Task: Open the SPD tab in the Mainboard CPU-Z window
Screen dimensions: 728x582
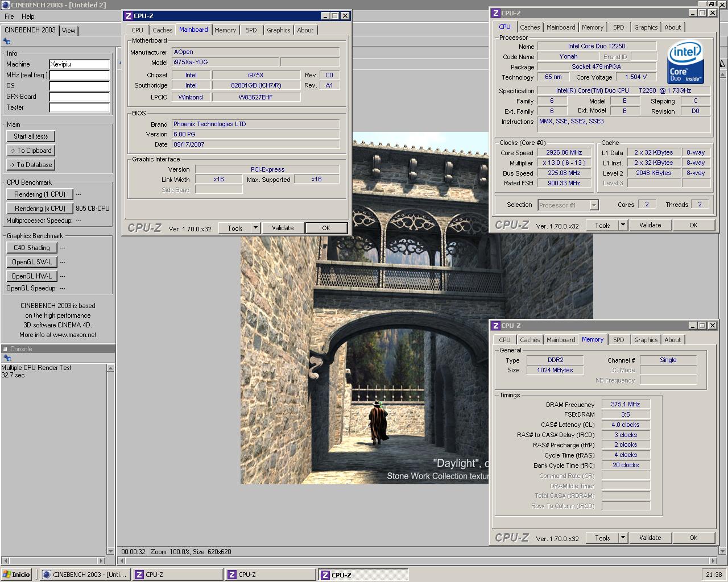Action: [251, 30]
